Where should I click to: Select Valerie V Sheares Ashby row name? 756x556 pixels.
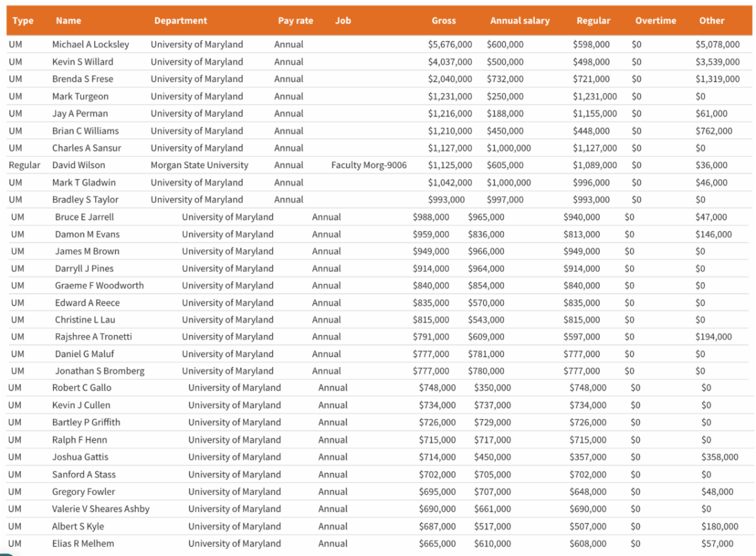point(100,509)
